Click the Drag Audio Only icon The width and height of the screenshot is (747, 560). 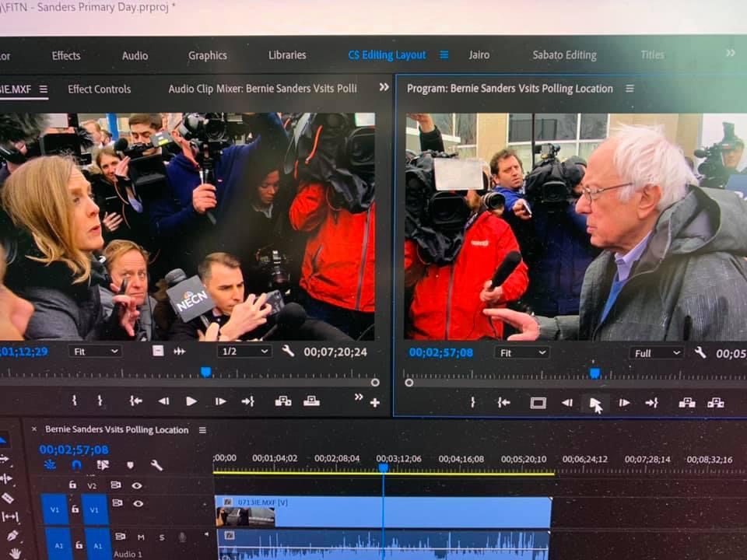pos(180,352)
